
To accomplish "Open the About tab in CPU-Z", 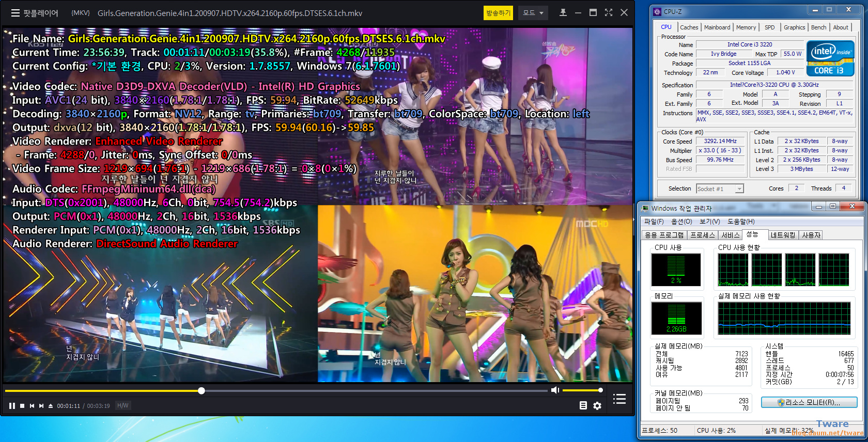I will pyautogui.click(x=841, y=27).
